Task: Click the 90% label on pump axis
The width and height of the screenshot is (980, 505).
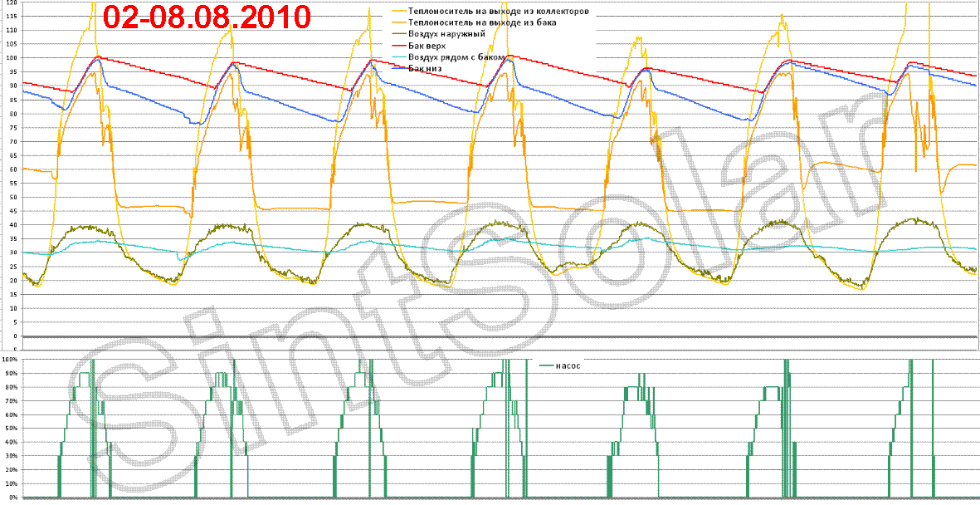Action: pos(12,374)
